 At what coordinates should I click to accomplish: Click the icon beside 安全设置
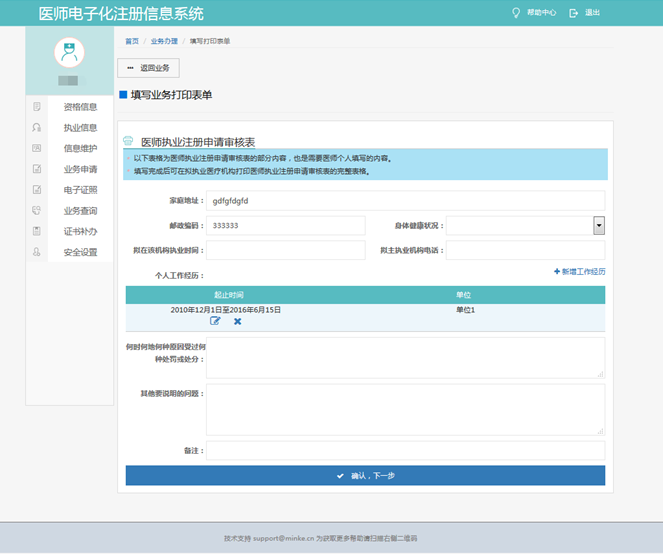[37, 252]
